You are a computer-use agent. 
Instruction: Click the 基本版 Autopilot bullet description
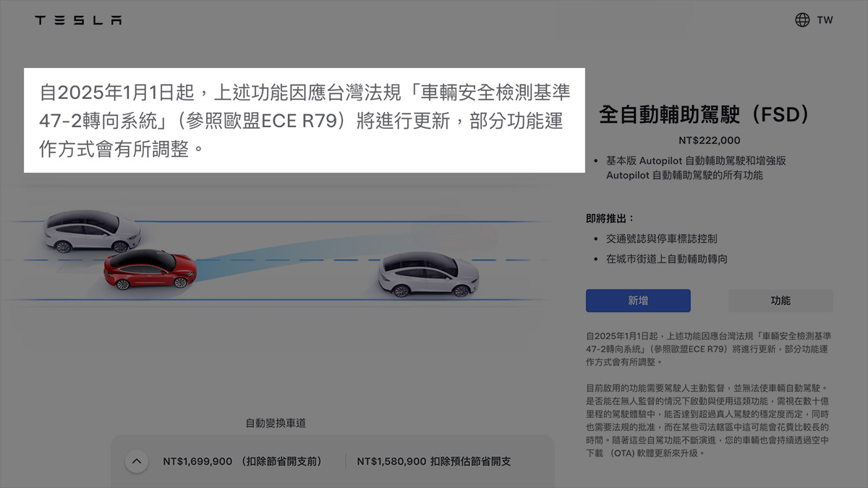click(x=696, y=168)
